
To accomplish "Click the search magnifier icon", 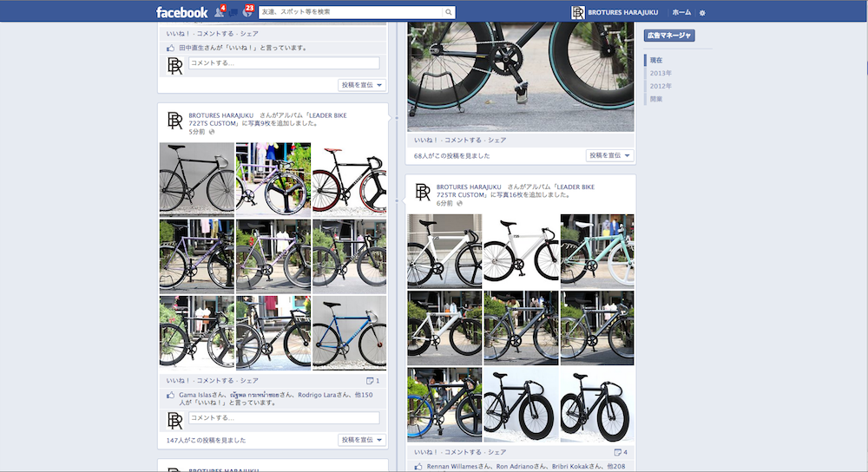I will [x=449, y=12].
